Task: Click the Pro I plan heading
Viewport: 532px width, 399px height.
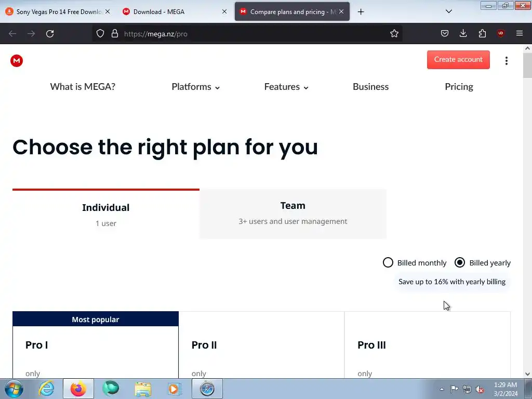Action: point(37,345)
